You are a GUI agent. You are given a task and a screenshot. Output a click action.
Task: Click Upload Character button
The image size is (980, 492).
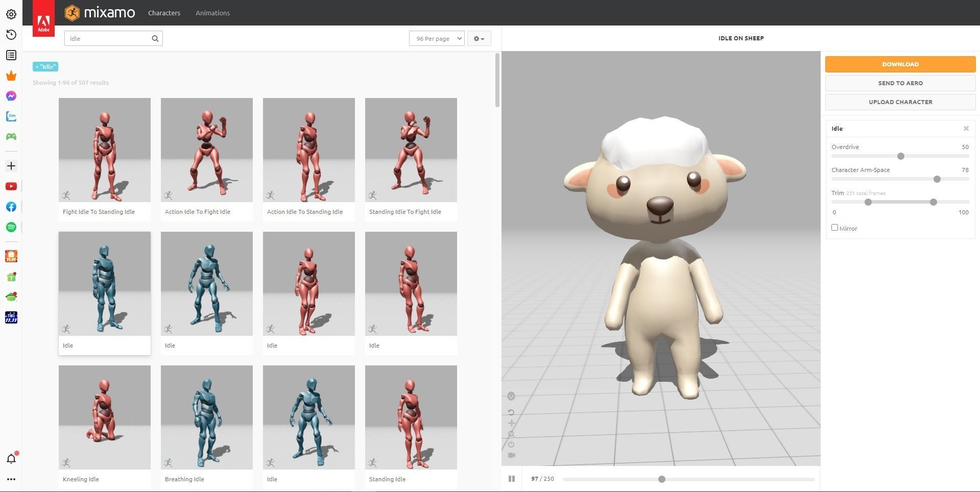pos(900,102)
